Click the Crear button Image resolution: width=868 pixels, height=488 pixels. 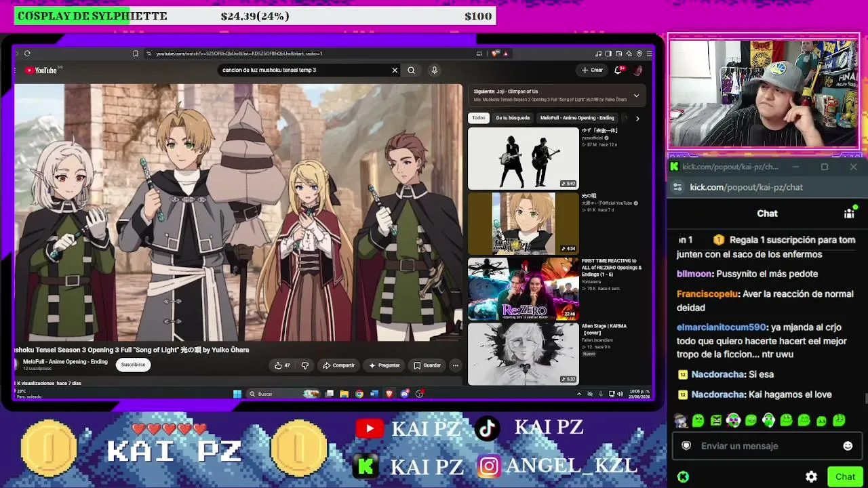[592, 70]
